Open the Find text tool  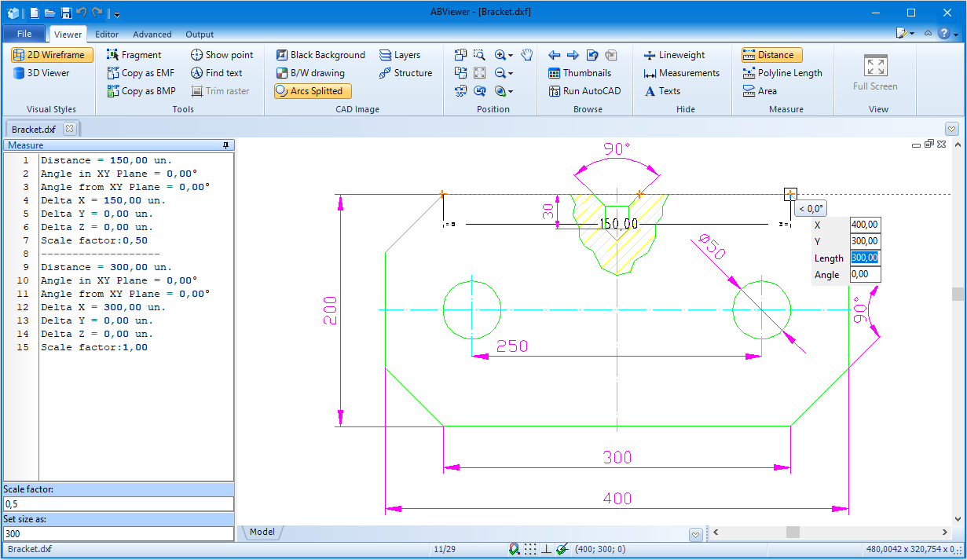tap(218, 72)
